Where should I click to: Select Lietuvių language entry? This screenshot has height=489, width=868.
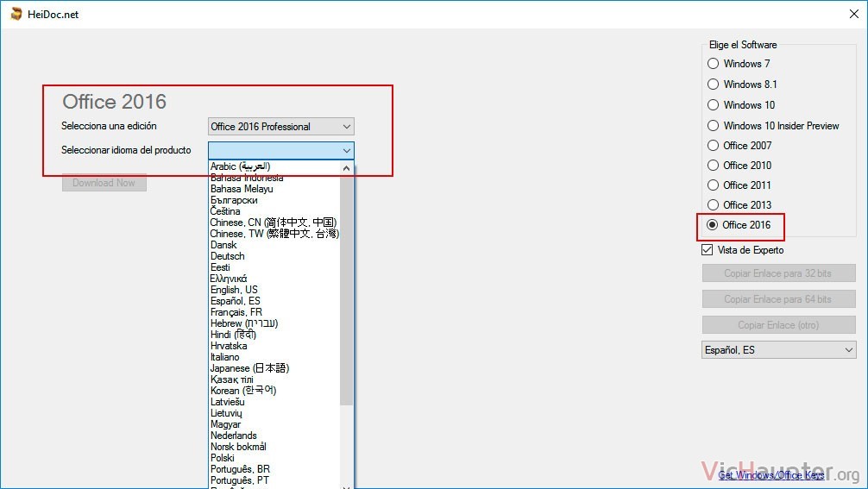[274, 413]
